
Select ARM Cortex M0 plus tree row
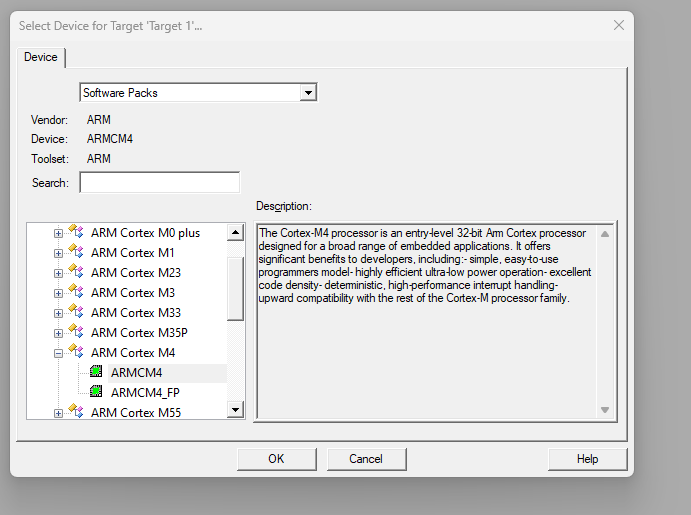145,233
